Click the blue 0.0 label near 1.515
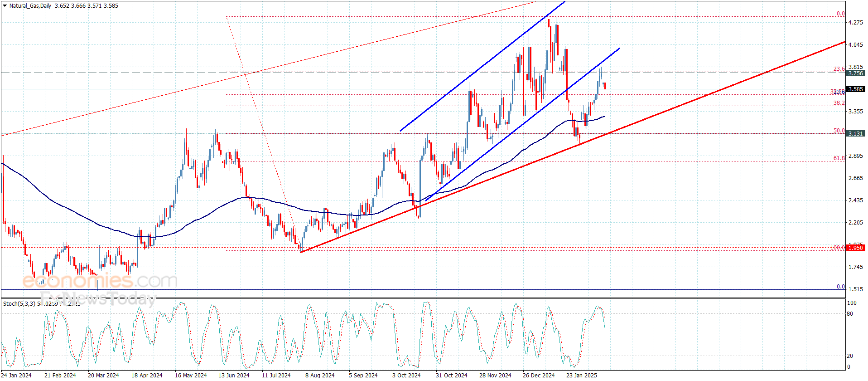868x381 pixels. tap(841, 287)
